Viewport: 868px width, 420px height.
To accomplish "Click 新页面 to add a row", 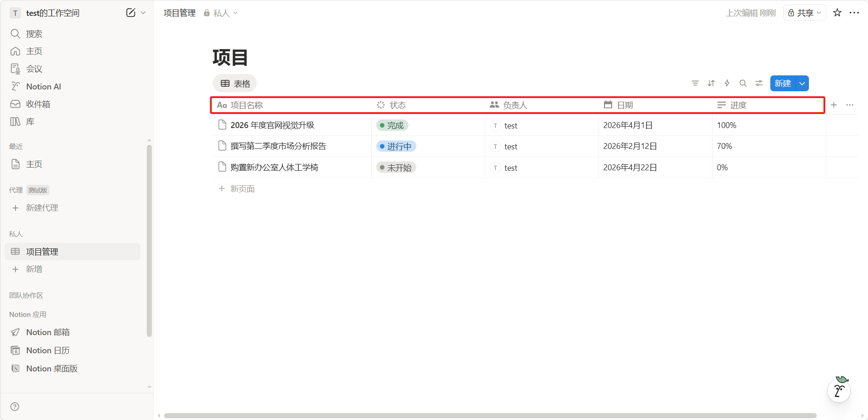I will click(242, 189).
